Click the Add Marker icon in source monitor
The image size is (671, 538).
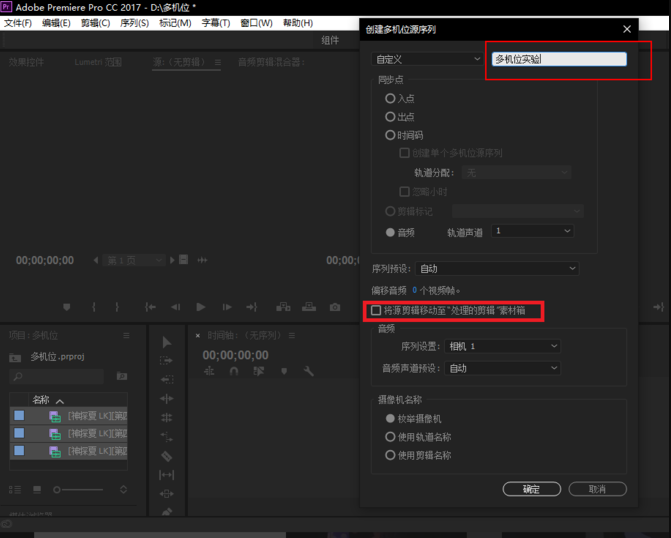coord(66,307)
